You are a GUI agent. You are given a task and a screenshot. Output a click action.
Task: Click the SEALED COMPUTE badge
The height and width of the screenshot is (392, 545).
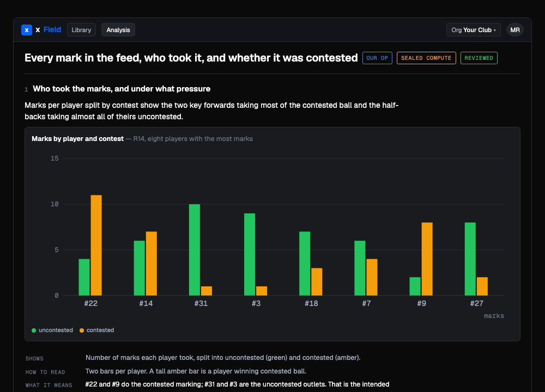[426, 58]
